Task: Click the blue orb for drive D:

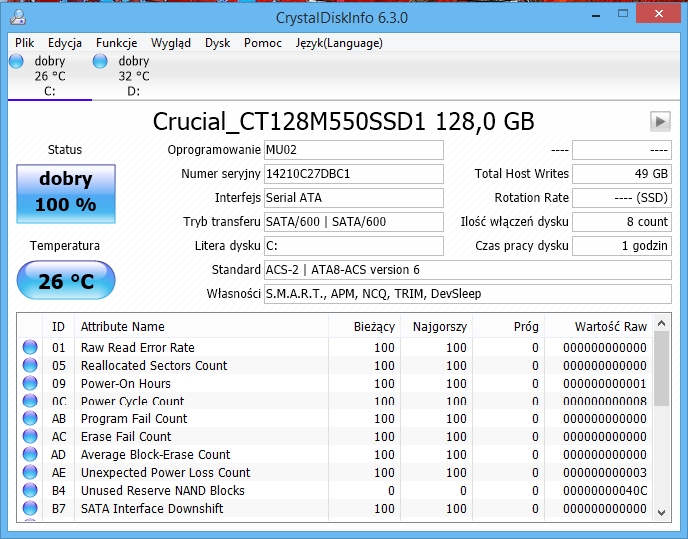Action: 100,61
